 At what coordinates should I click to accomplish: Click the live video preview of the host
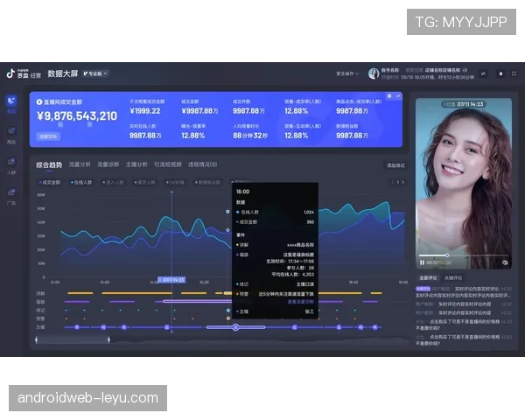(x=464, y=184)
